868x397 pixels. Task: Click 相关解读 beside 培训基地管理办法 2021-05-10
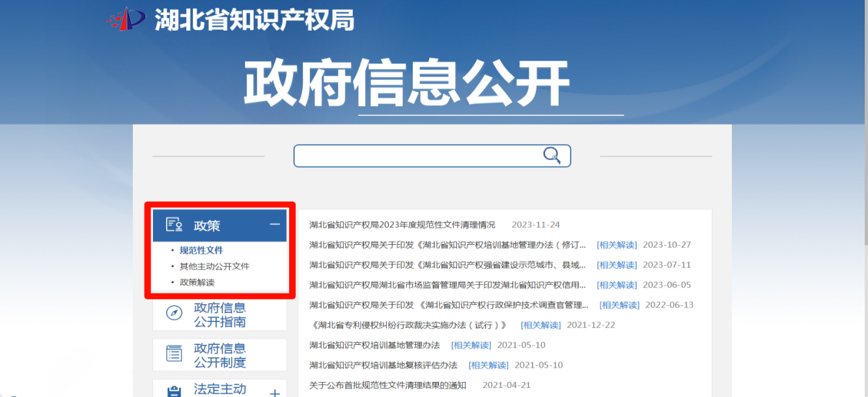[x=471, y=345]
